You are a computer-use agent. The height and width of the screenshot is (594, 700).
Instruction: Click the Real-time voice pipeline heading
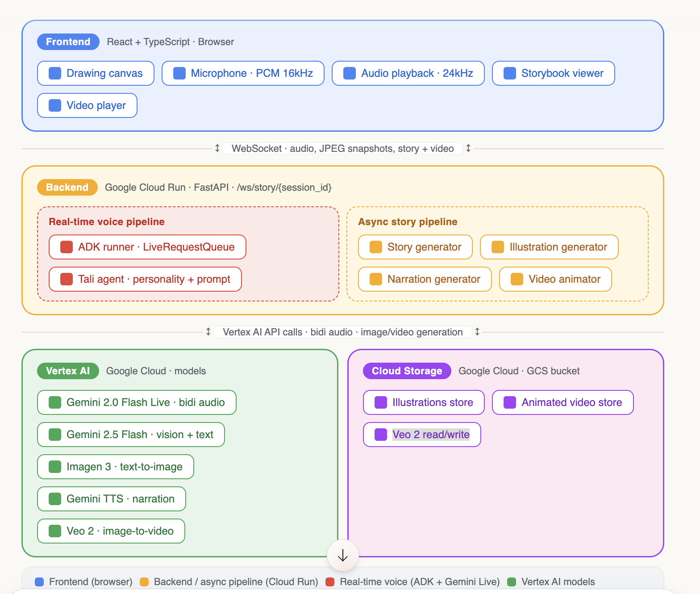click(107, 222)
